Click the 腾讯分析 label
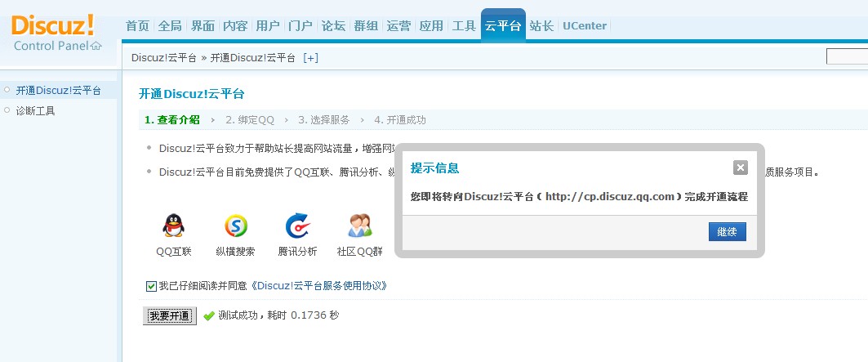Screen dimensions: 868x362 click(298, 251)
